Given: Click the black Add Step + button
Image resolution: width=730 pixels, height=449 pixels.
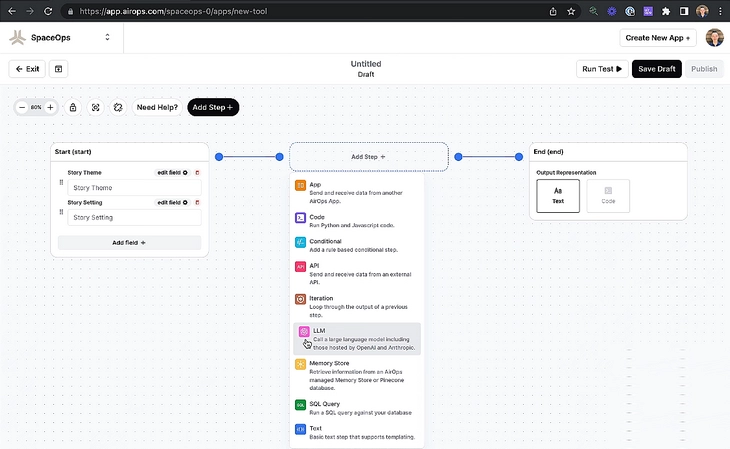Looking at the screenshot, I should [x=213, y=107].
